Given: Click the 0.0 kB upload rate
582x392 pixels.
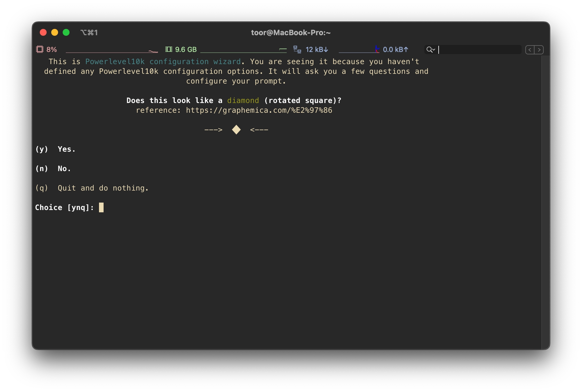Looking at the screenshot, I should pyautogui.click(x=395, y=50).
